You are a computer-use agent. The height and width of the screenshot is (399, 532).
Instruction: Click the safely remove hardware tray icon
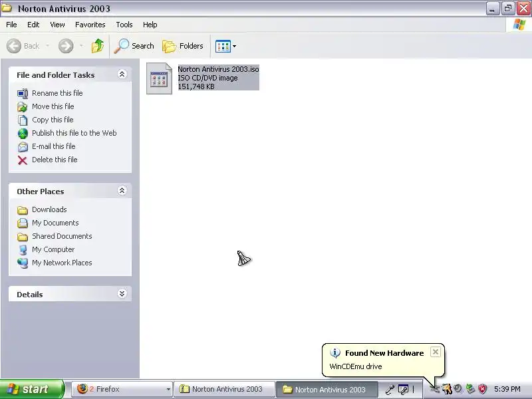(470, 389)
